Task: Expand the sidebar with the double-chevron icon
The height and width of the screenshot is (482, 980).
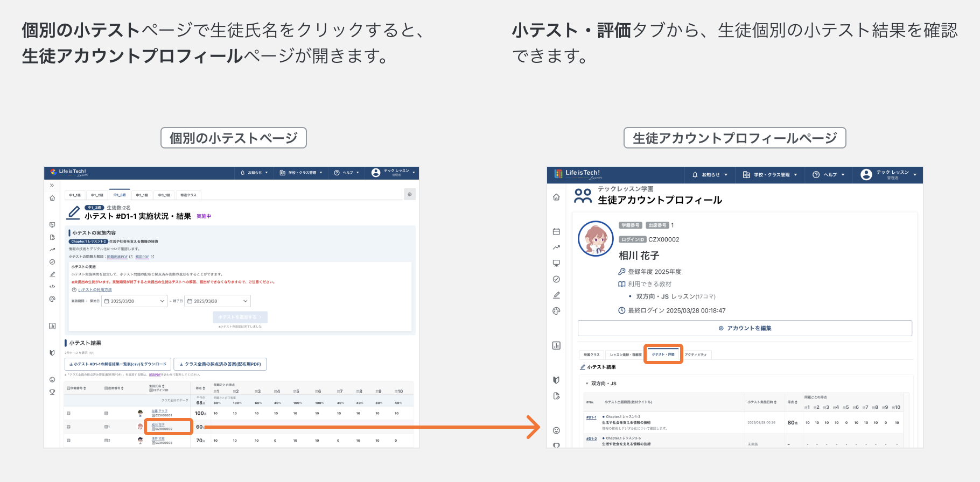Action: [x=52, y=186]
